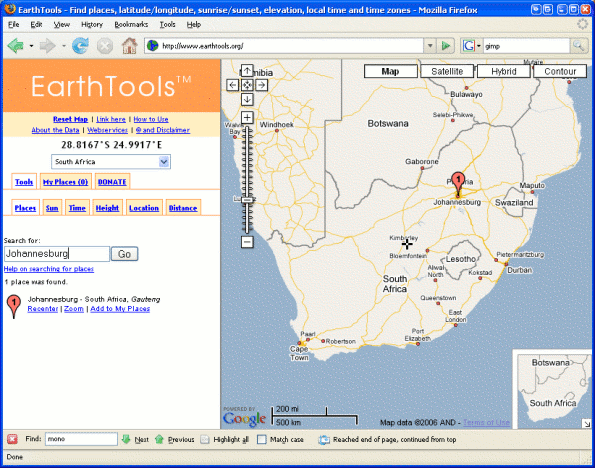The width and height of the screenshot is (595, 468).
Task: Close the Find bar with red X
Action: [12, 439]
